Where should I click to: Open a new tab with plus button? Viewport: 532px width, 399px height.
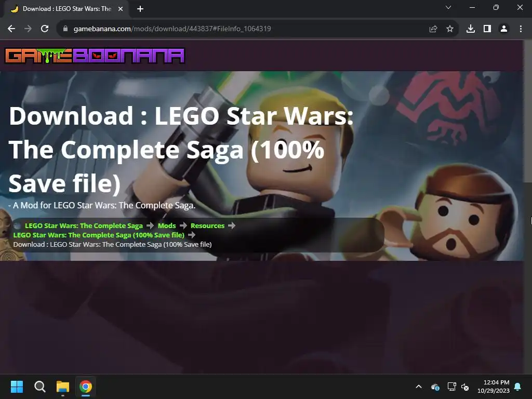[140, 9]
